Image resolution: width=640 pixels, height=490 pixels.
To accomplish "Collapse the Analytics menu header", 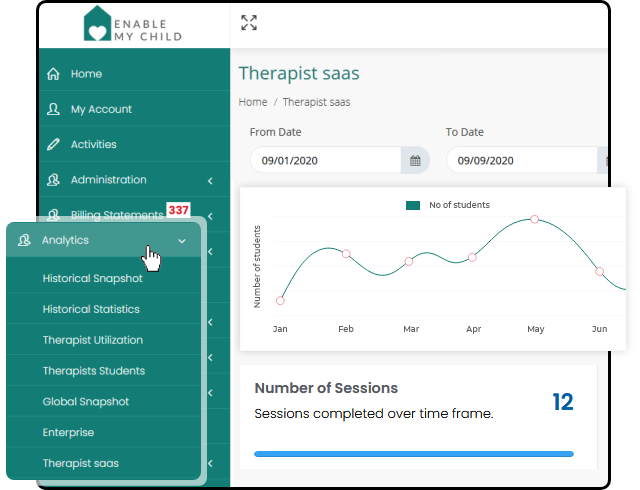I will pyautogui.click(x=104, y=240).
